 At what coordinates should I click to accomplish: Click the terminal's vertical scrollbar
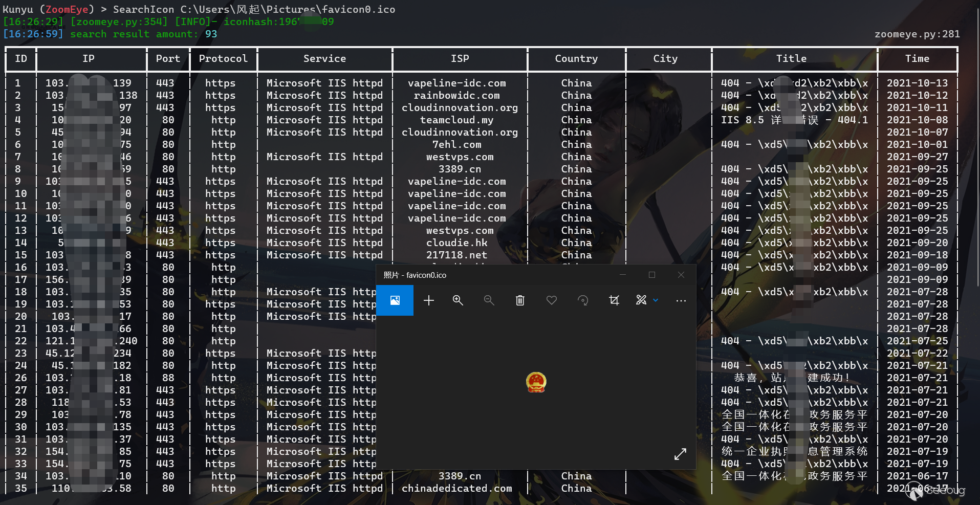(977, 153)
